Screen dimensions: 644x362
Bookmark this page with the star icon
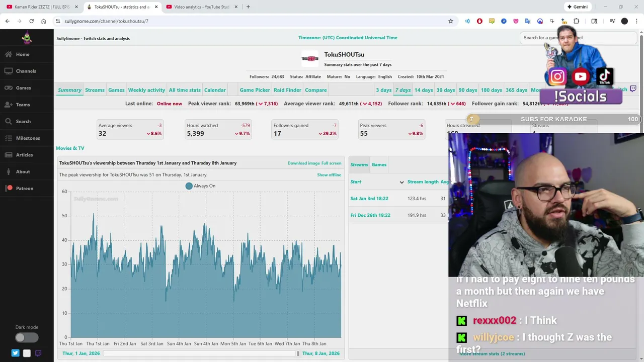pos(451,21)
